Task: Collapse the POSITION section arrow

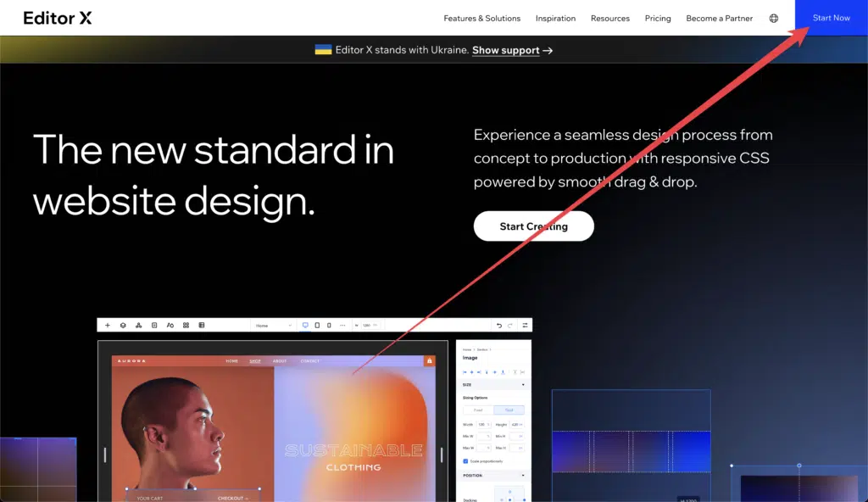Action: (x=523, y=476)
